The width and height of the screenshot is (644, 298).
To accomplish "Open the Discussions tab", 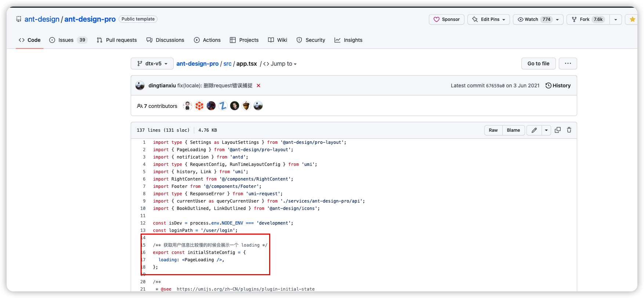I will pos(165,40).
